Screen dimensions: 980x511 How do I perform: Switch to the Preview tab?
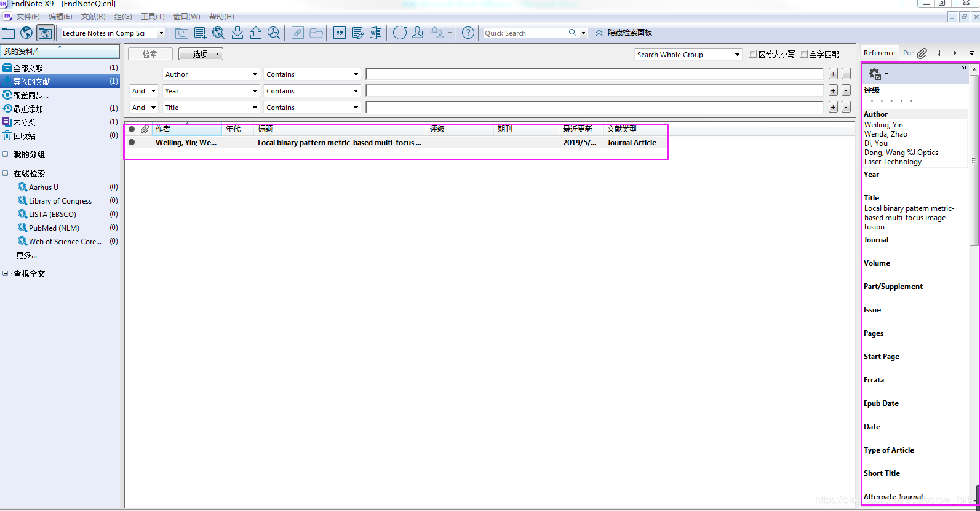coord(908,53)
